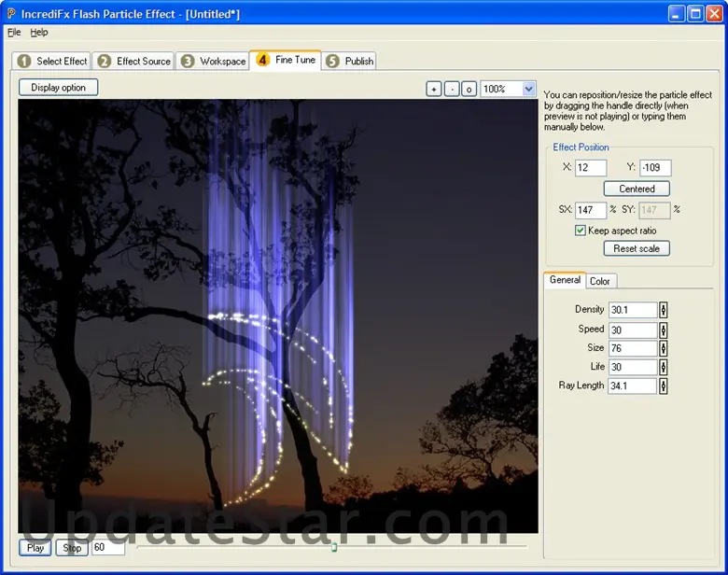The height and width of the screenshot is (575, 728).
Task: Click the zoom in plus button
Action: (433, 89)
